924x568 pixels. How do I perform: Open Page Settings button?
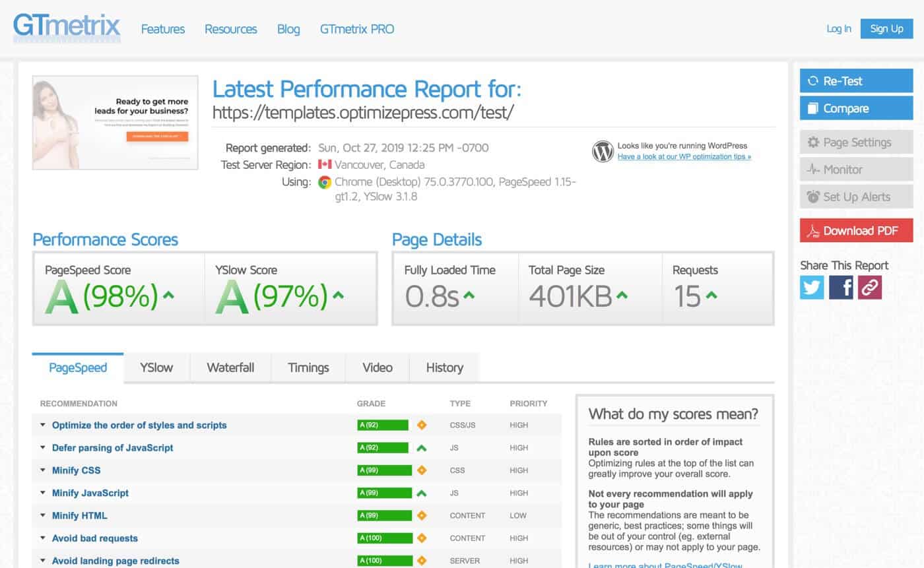tap(857, 142)
